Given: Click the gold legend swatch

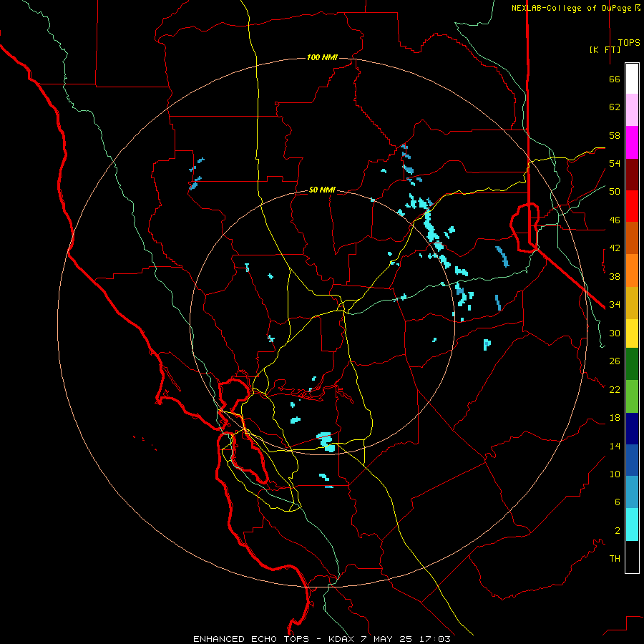Looking at the screenshot, I should [632, 303].
